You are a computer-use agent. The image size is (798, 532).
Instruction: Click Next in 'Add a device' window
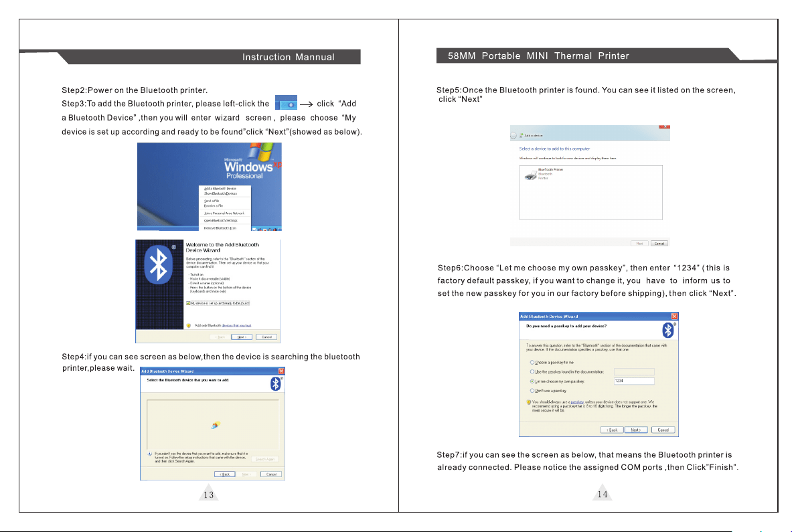click(x=640, y=244)
